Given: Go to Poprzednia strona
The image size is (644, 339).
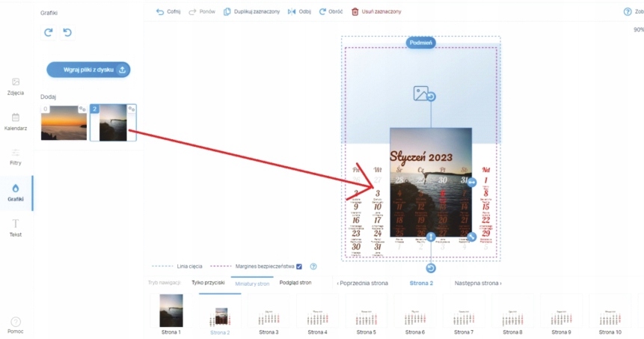Looking at the screenshot, I should click(x=362, y=283).
